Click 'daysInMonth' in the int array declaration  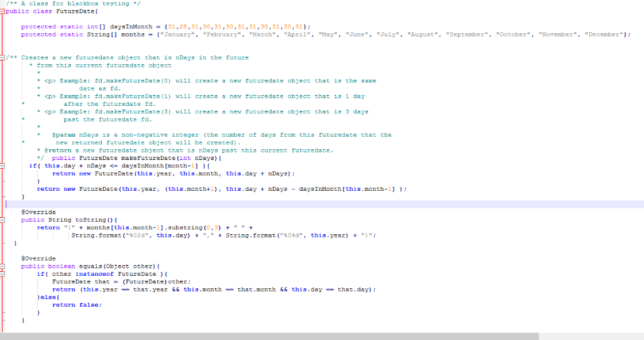[131, 26]
